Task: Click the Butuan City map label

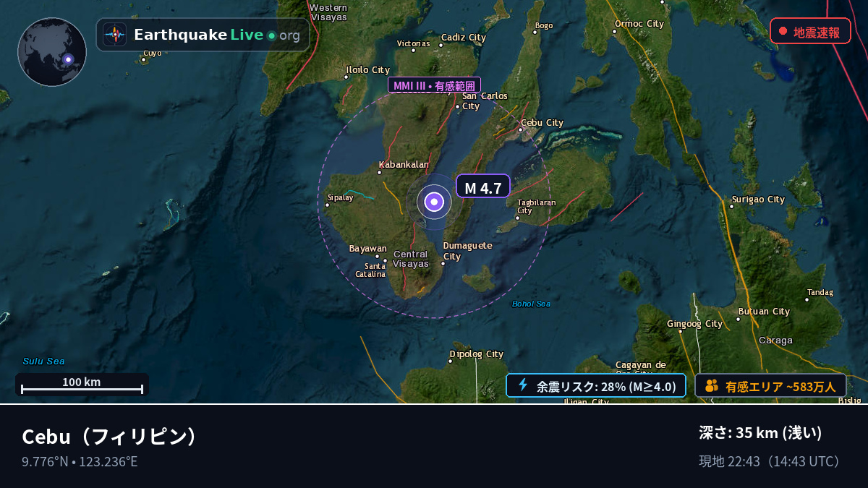Action: (764, 312)
